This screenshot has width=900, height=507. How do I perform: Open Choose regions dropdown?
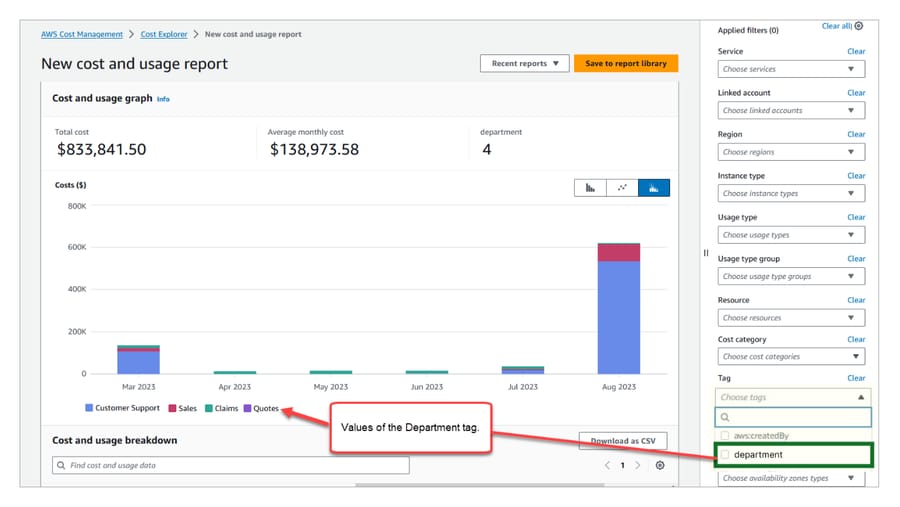point(791,152)
